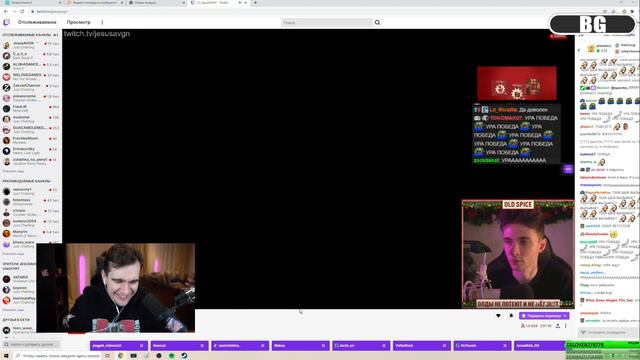640x360 pixels.
Task: Open a new browser tab
Action: coord(256,3)
